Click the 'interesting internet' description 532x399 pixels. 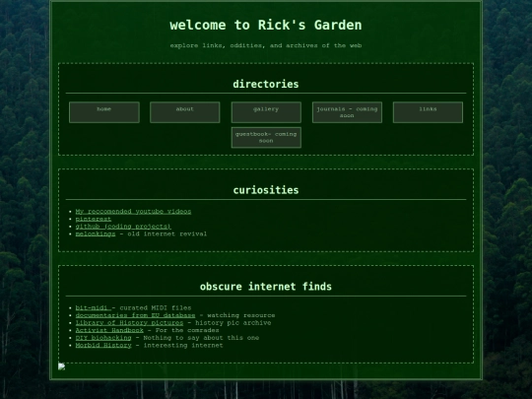click(x=183, y=345)
